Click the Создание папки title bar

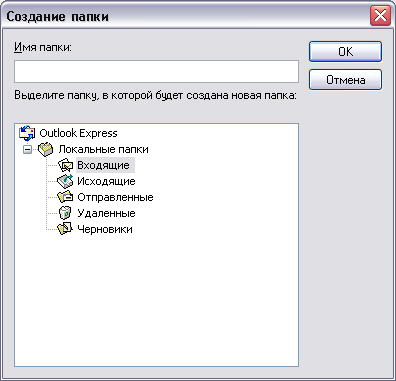pos(187,16)
